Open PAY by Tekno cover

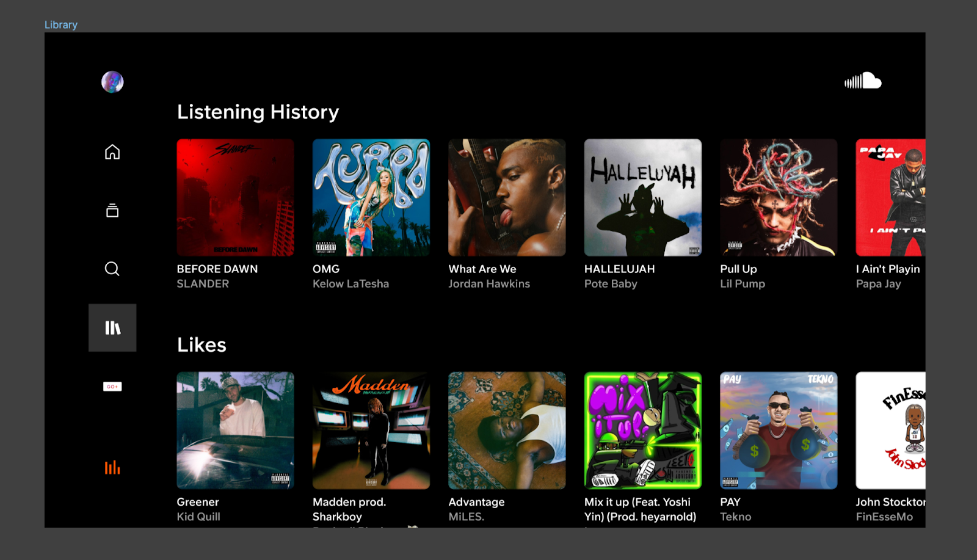click(x=779, y=431)
